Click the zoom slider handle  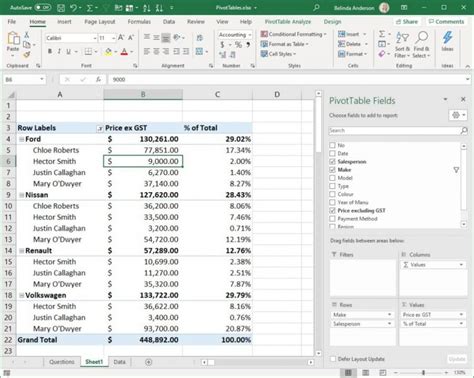[423, 373]
